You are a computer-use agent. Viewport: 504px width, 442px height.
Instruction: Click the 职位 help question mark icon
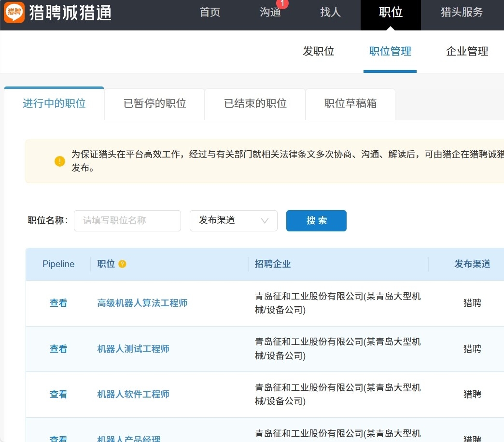[122, 264]
